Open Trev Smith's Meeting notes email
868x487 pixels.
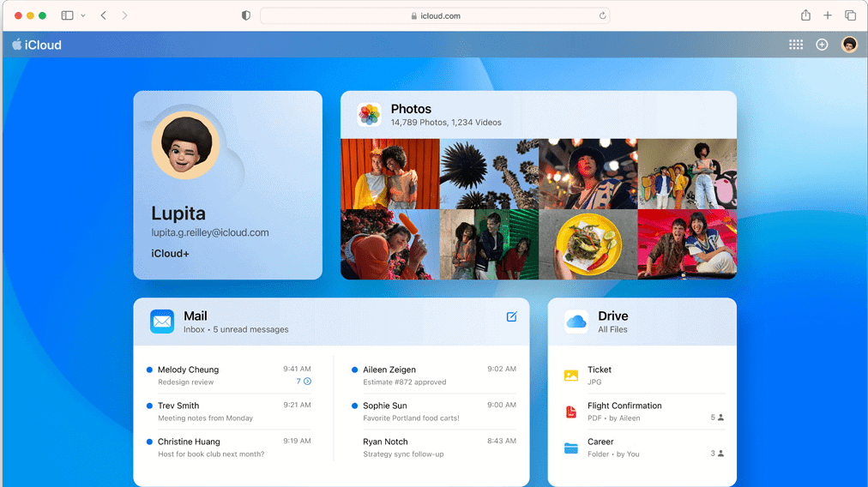coord(229,412)
